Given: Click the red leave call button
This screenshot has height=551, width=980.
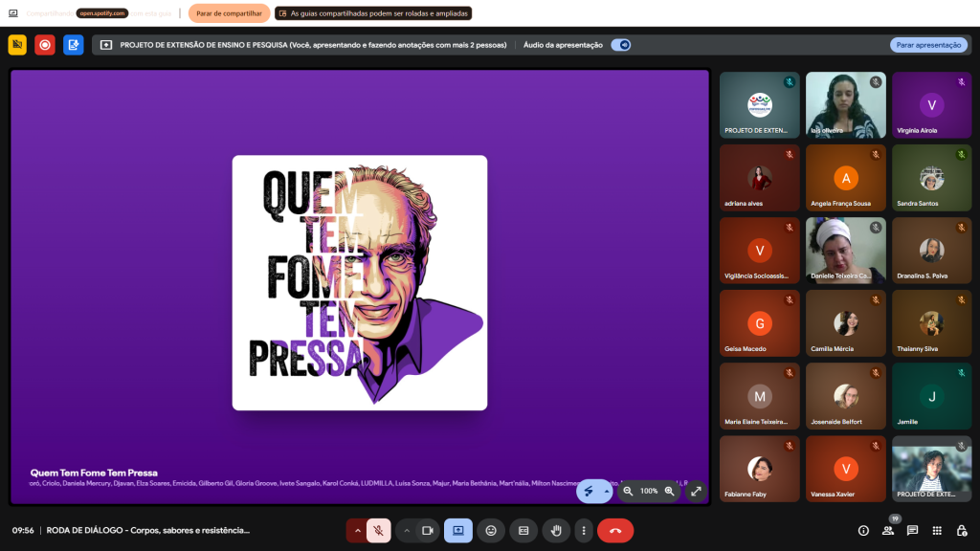Looking at the screenshot, I should tap(614, 530).
